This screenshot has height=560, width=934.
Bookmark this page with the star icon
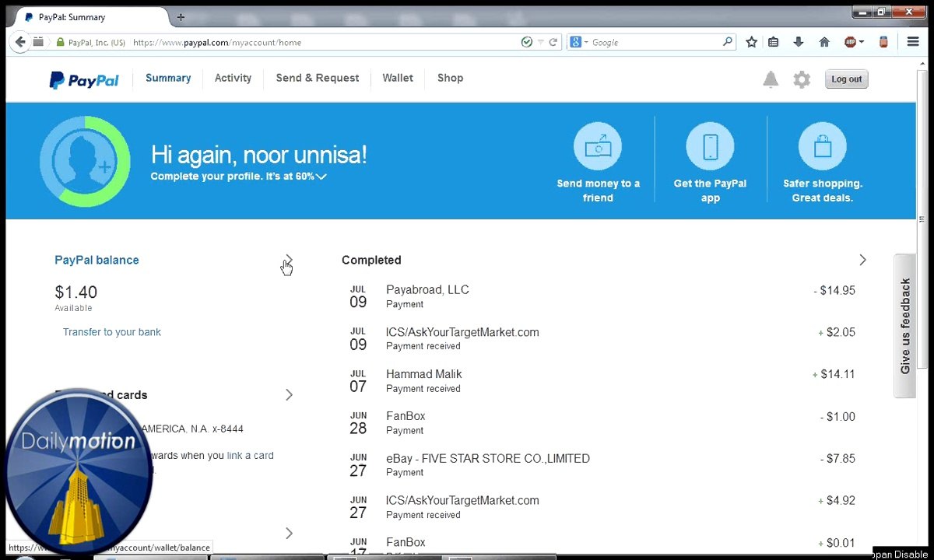click(751, 42)
